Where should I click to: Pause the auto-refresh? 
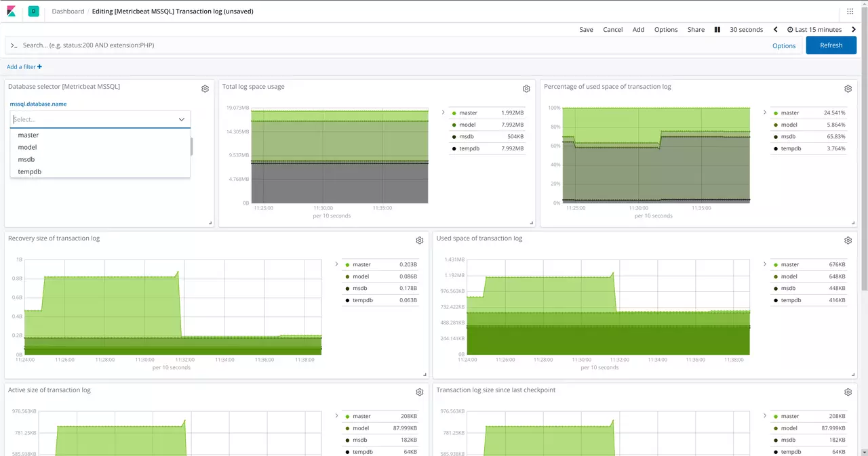click(x=717, y=30)
